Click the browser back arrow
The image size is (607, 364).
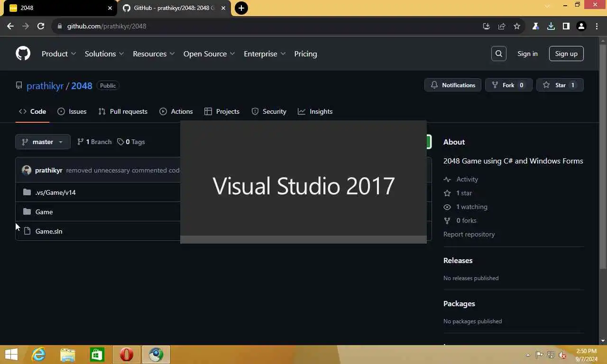[10, 26]
